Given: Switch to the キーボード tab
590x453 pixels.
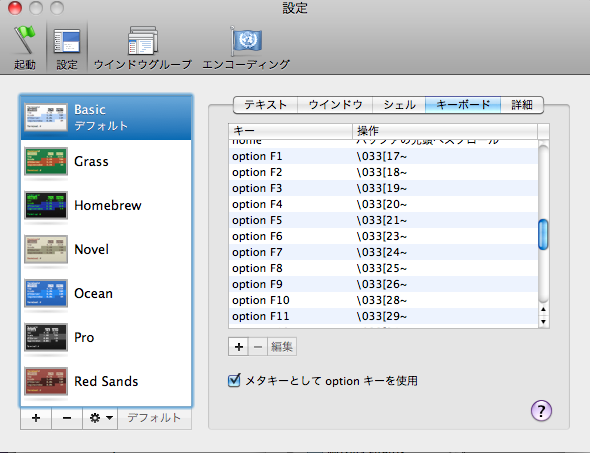Looking at the screenshot, I should click(463, 105).
